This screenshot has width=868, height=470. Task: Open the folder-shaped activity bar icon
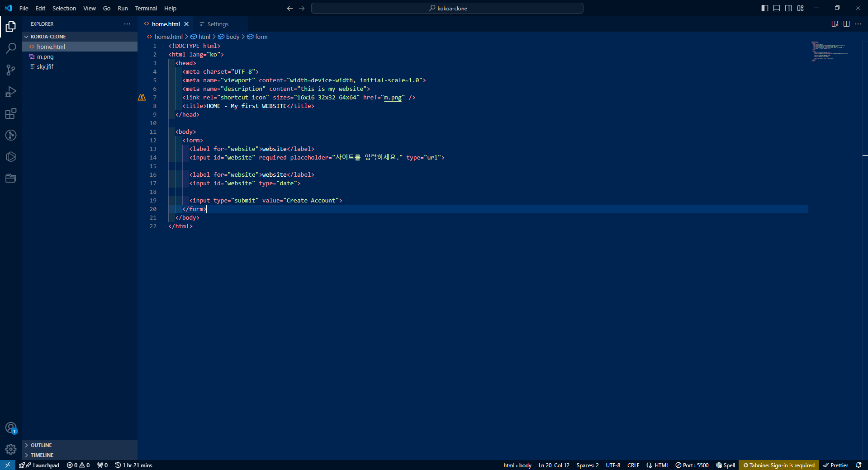tap(11, 179)
